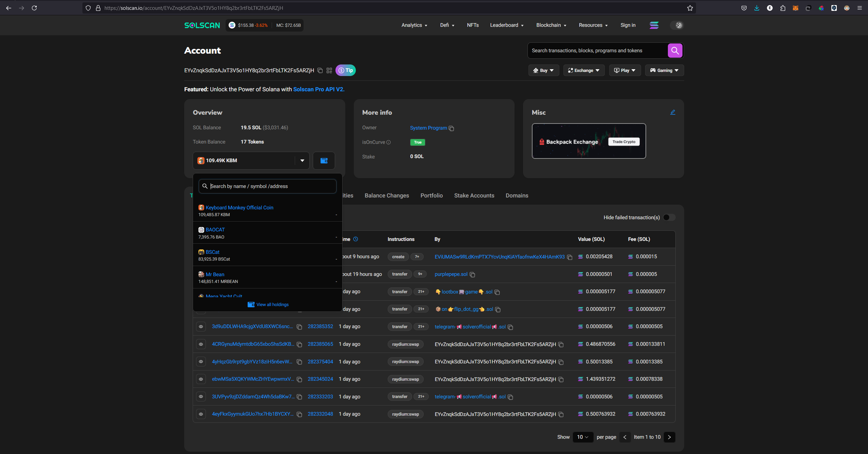Copy signature 4yHqzGb9rpt9gbYVz18ziH5n6evW…
The image size is (868, 454).
[x=299, y=362]
